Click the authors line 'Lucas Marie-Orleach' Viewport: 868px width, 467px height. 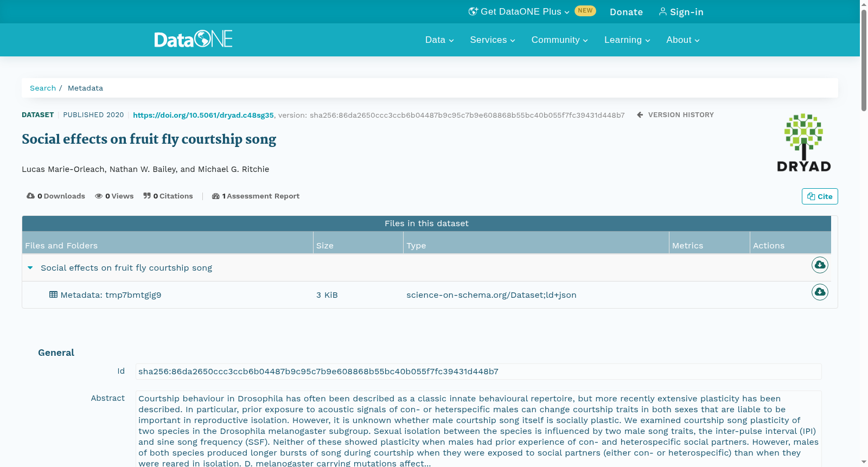click(x=145, y=169)
